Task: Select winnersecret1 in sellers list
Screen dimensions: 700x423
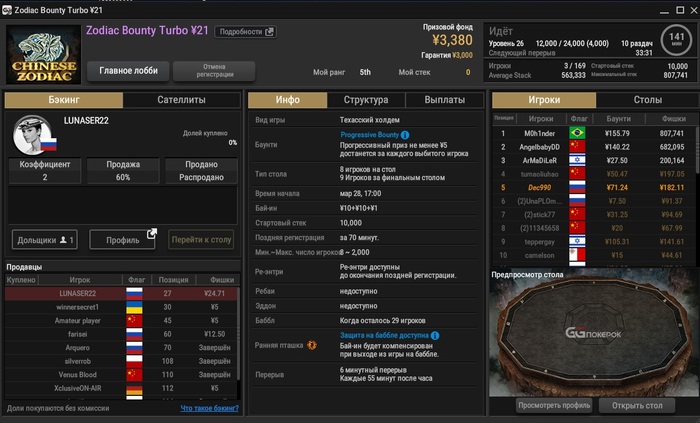Action: pos(121,307)
